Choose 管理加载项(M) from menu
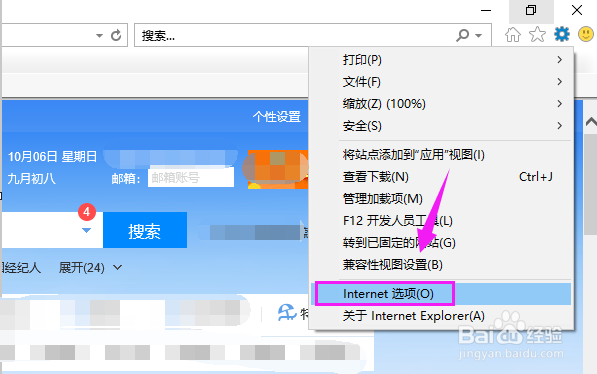The width and height of the screenshot is (597, 374). 442,199
